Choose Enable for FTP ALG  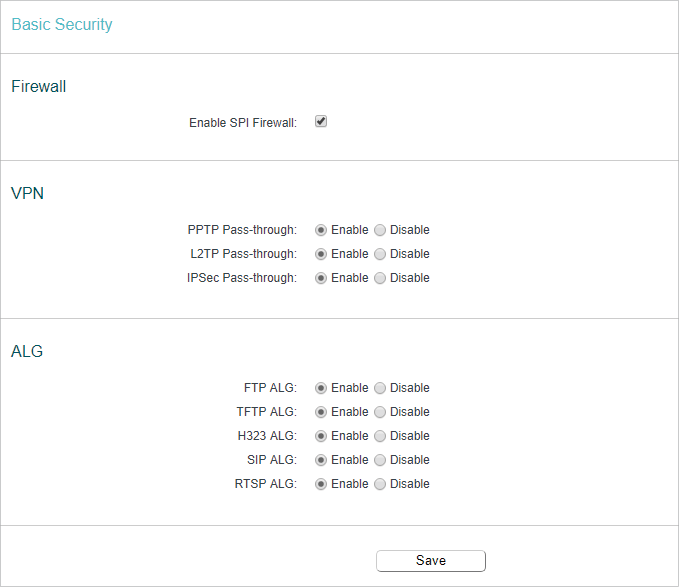pos(321,388)
